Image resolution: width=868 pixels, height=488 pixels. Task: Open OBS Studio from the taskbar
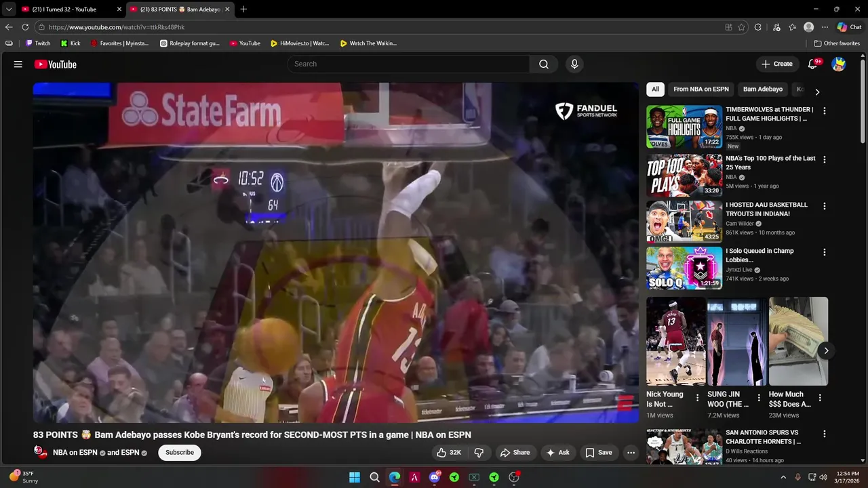(514, 477)
